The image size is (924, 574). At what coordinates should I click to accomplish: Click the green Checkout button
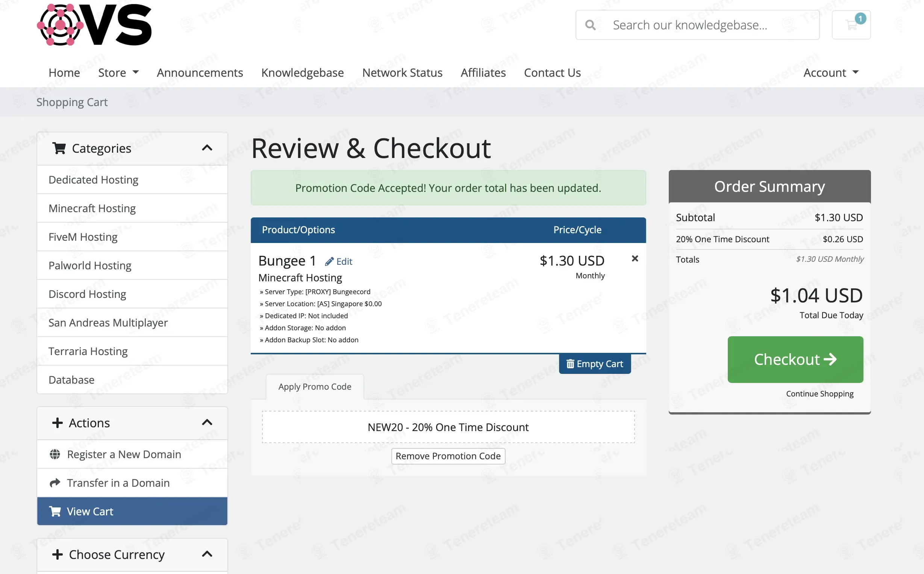point(795,359)
